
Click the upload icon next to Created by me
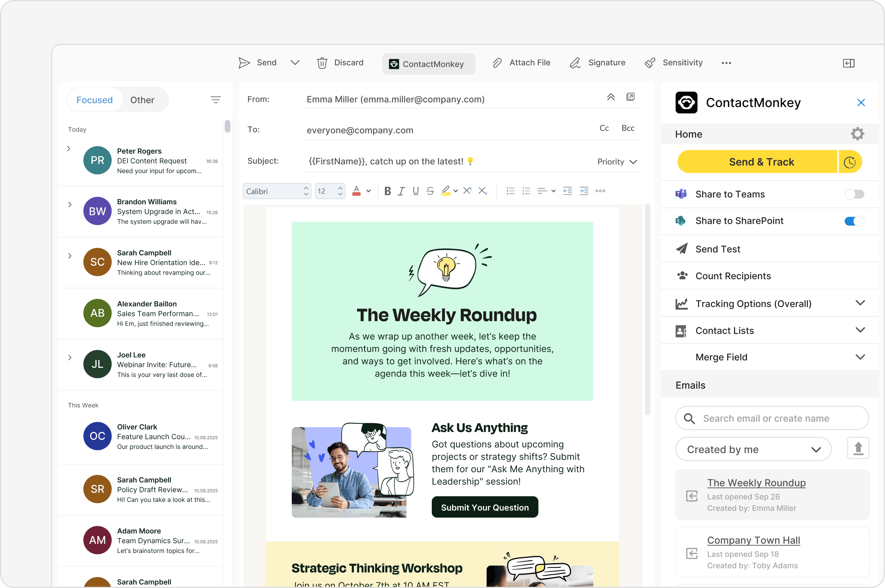tap(858, 449)
